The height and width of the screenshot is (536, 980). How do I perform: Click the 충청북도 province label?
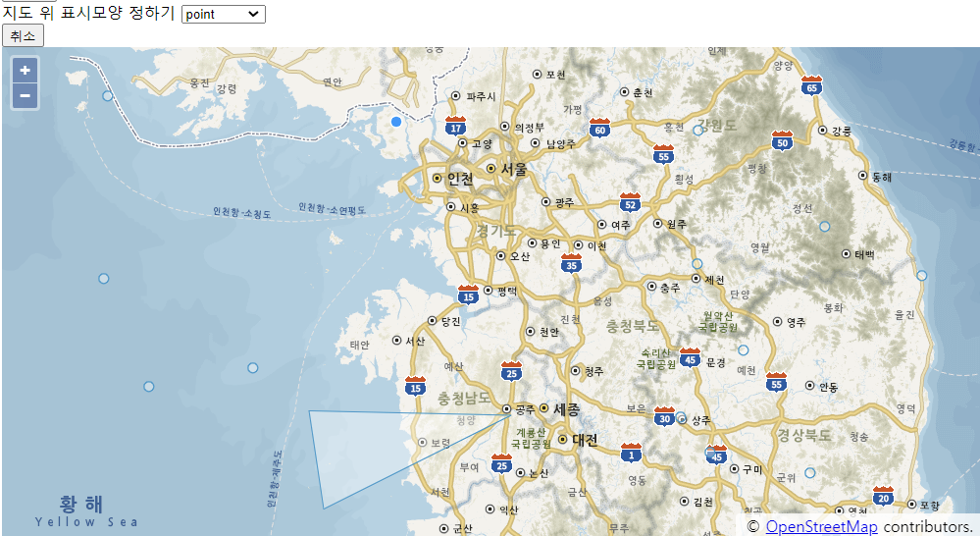tap(633, 326)
